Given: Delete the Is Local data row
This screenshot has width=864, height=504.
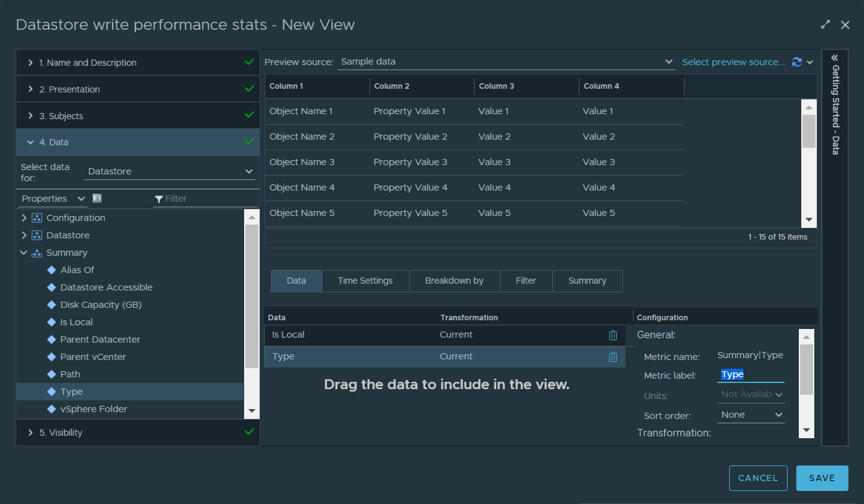Looking at the screenshot, I should tap(613, 335).
